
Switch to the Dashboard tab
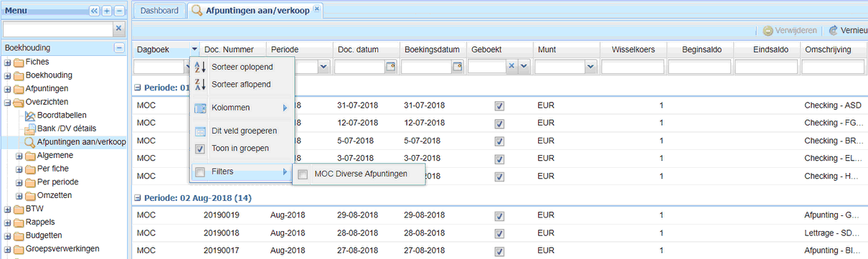tap(159, 11)
